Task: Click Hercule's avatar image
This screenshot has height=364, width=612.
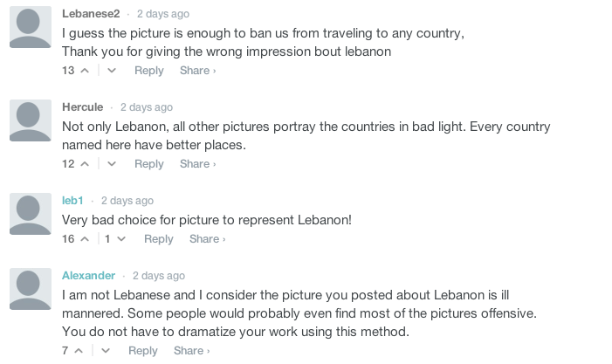Action: pos(30,120)
